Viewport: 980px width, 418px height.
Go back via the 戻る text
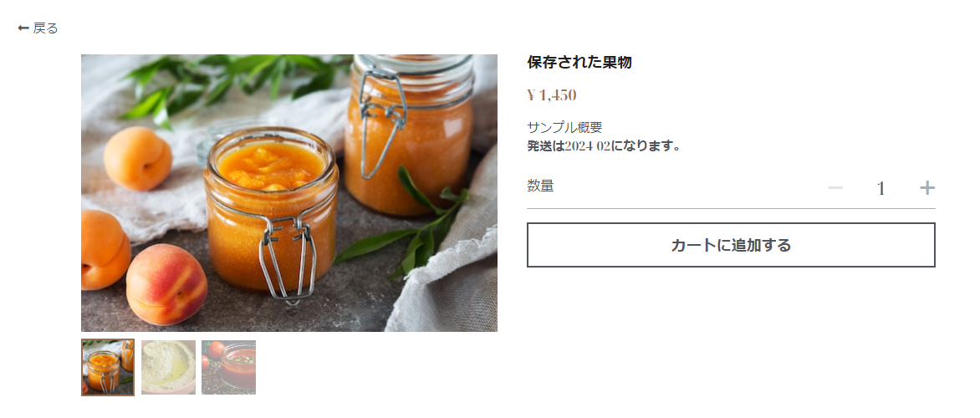[45, 28]
